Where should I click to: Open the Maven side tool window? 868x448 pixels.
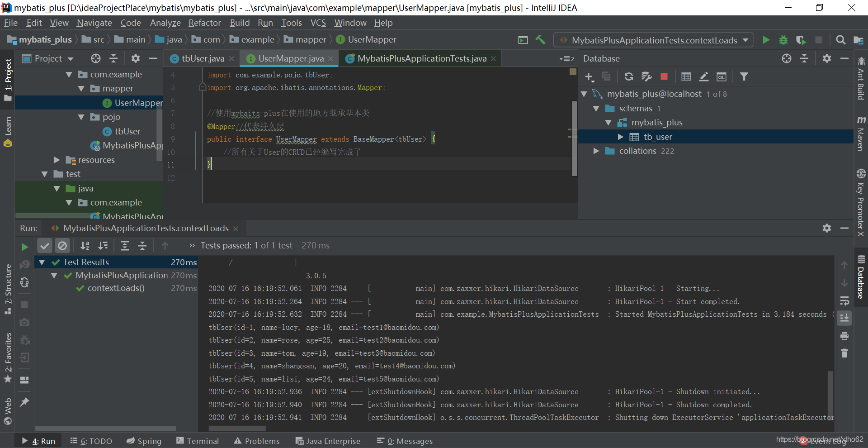tap(861, 134)
